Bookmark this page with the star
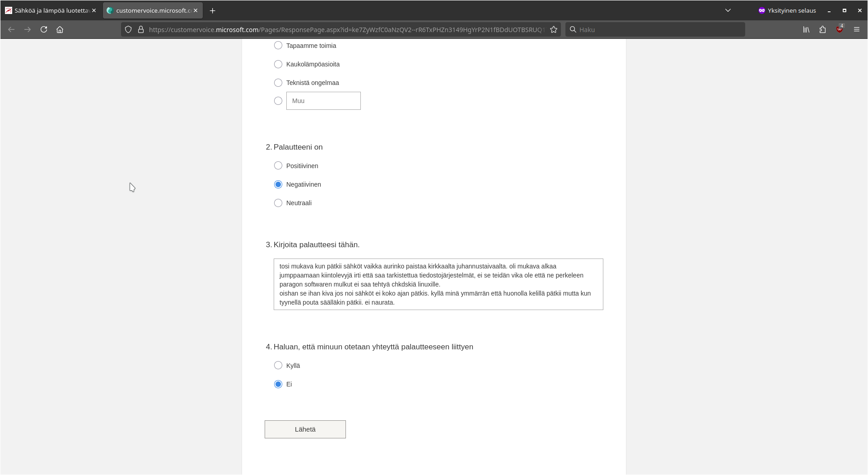Viewport: 868px width, 475px height. [554, 29]
